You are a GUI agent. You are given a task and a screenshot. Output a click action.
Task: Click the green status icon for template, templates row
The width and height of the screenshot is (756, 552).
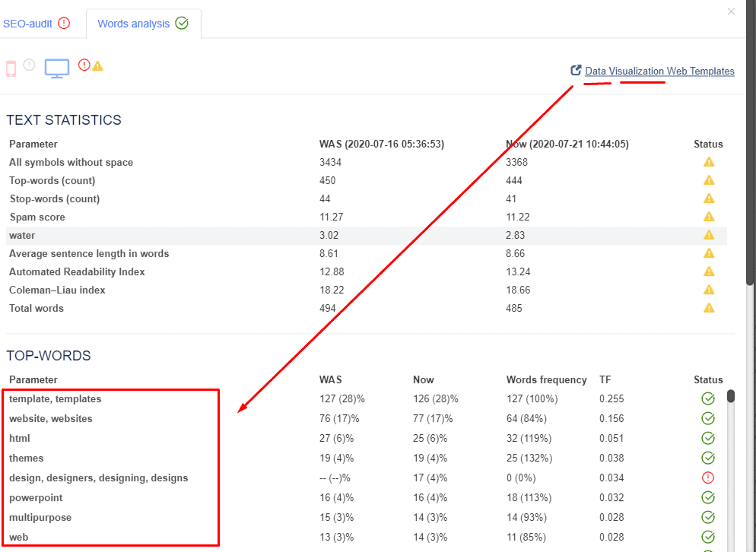tap(708, 398)
